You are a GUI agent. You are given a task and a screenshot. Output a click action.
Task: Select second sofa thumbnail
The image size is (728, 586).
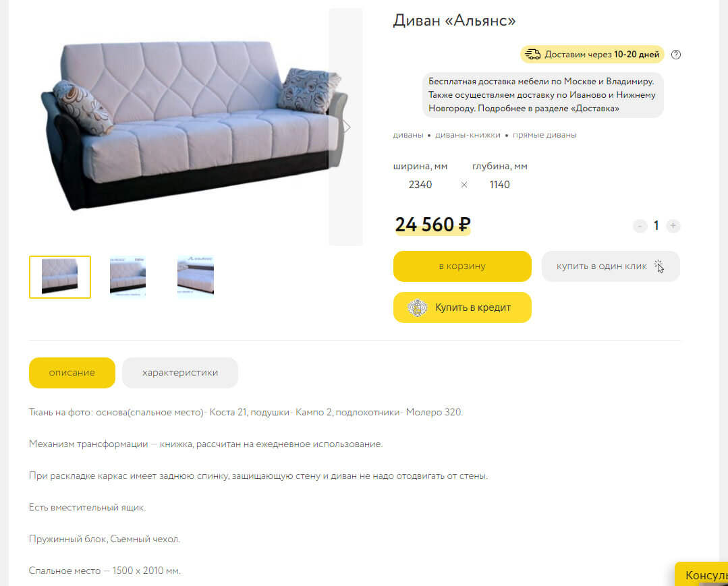pos(128,277)
